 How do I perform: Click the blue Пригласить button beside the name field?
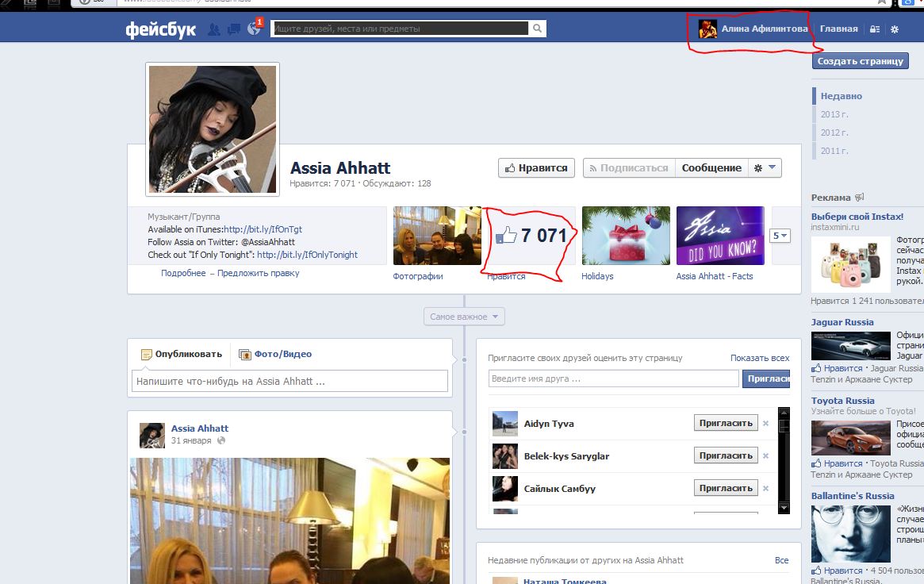tap(766, 378)
